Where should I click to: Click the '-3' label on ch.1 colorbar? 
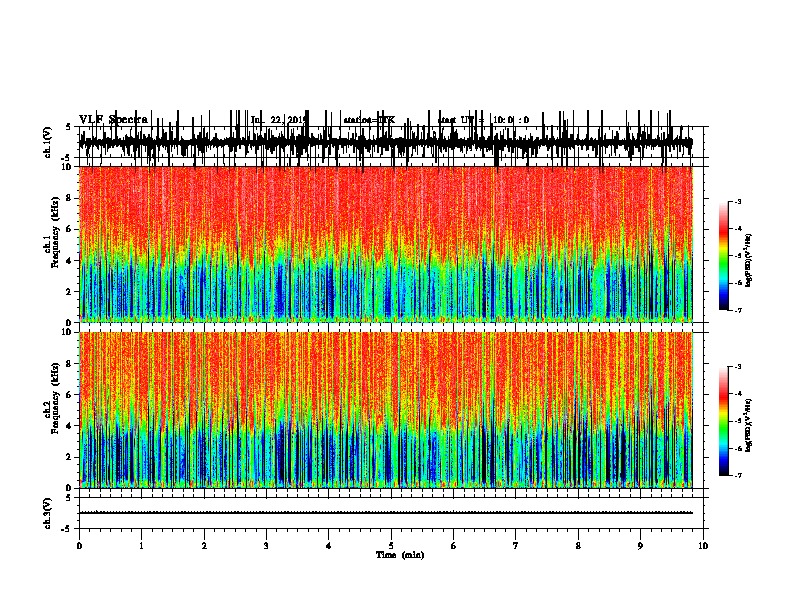pos(738,202)
